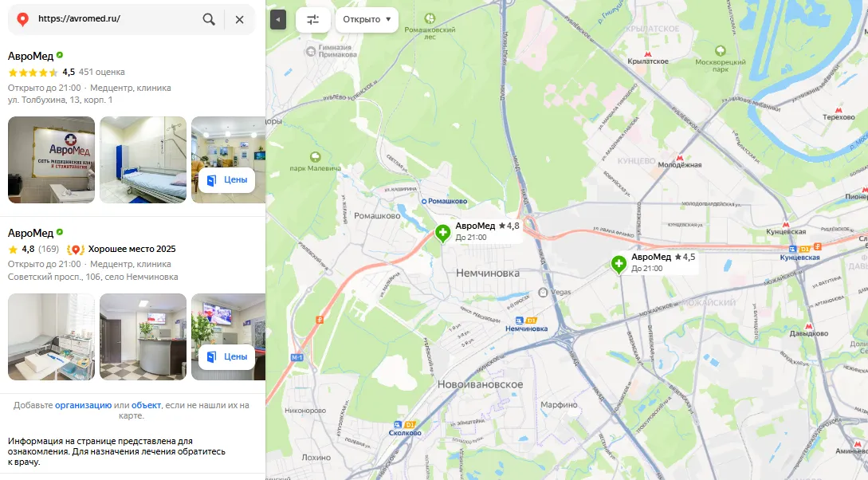The height and width of the screenshot is (480, 868).
Task: Click the Марфино label on map
Action: coord(559,405)
